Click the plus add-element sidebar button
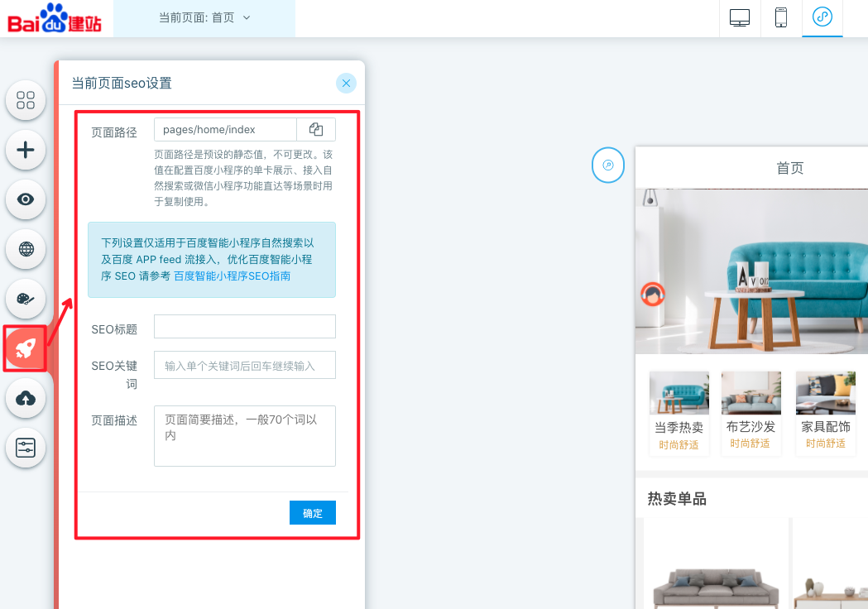This screenshot has height=609, width=868. click(26, 150)
